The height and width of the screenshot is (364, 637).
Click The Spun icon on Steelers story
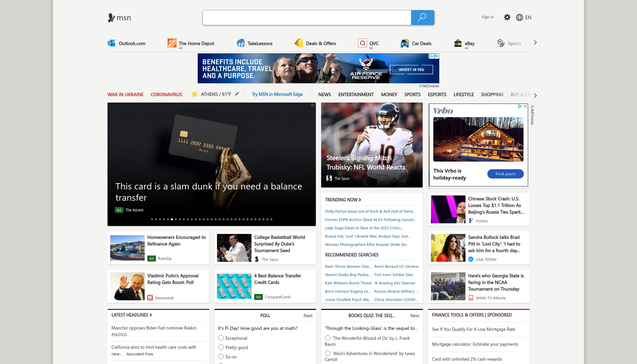coord(329,178)
